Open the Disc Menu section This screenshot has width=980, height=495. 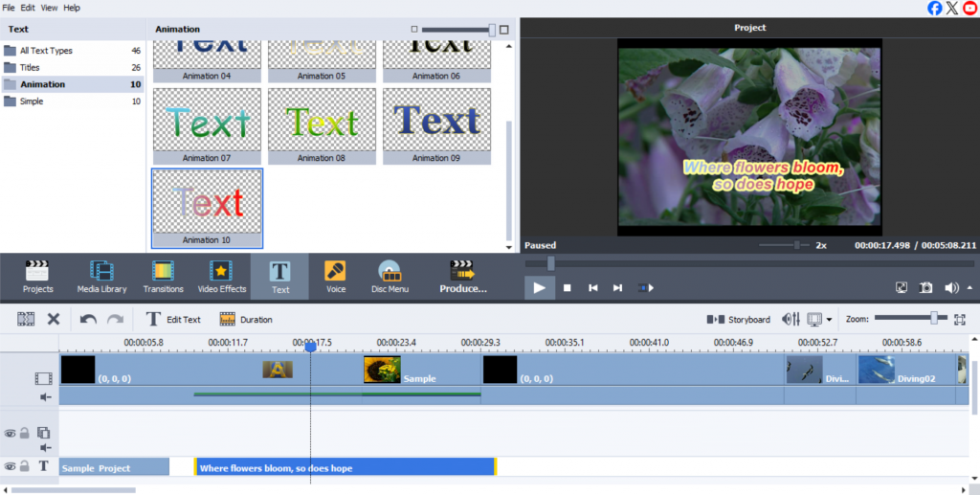[x=389, y=277]
